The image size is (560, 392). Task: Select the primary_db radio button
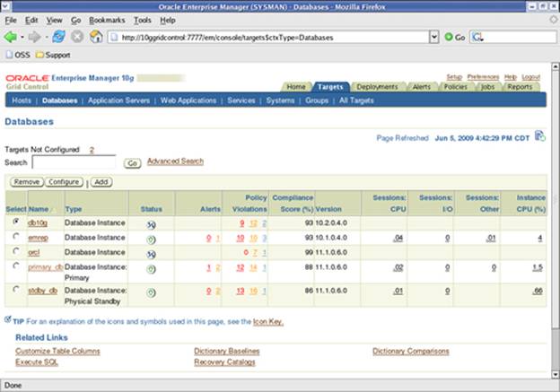coord(16,266)
